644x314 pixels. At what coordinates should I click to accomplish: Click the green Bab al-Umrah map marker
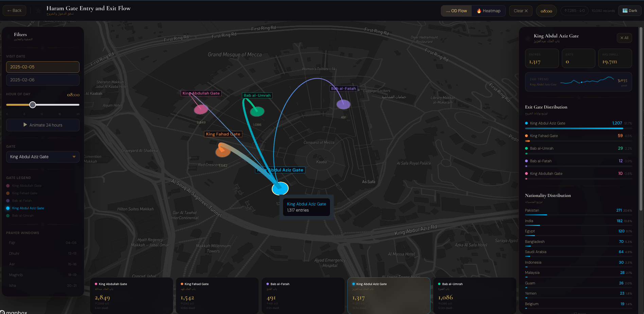[257, 111]
